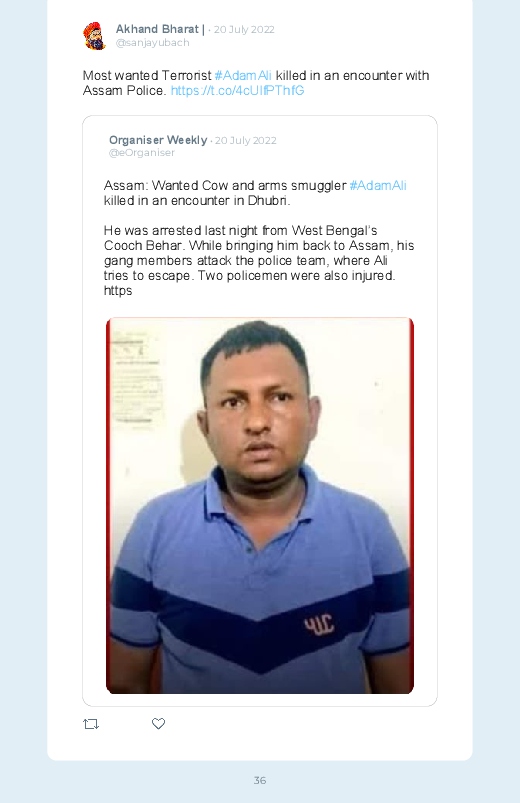Open Akhand Bharat's profile avatar
This screenshot has width=520, height=803.
point(94,36)
